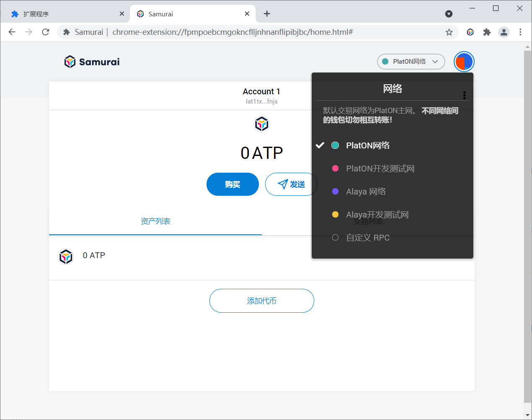Open three-dot options in network panel
The width and height of the screenshot is (532, 420).
pos(464,95)
